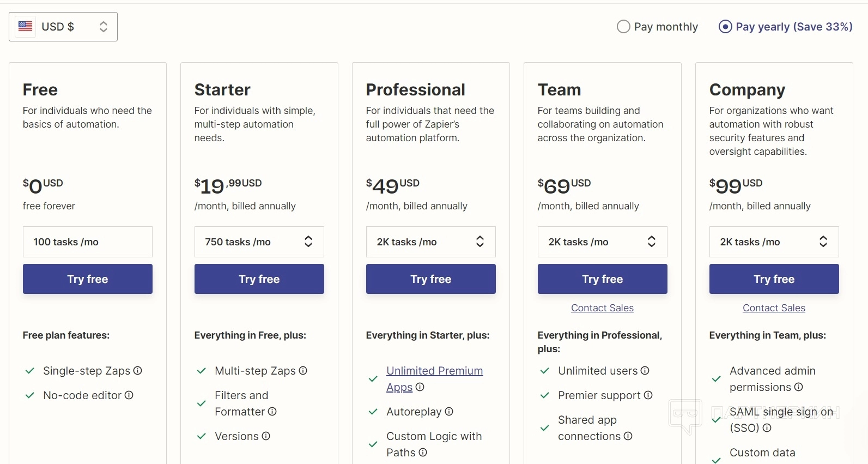Click info icon next to Single-step Zaps
The height and width of the screenshot is (464, 868).
(138, 371)
